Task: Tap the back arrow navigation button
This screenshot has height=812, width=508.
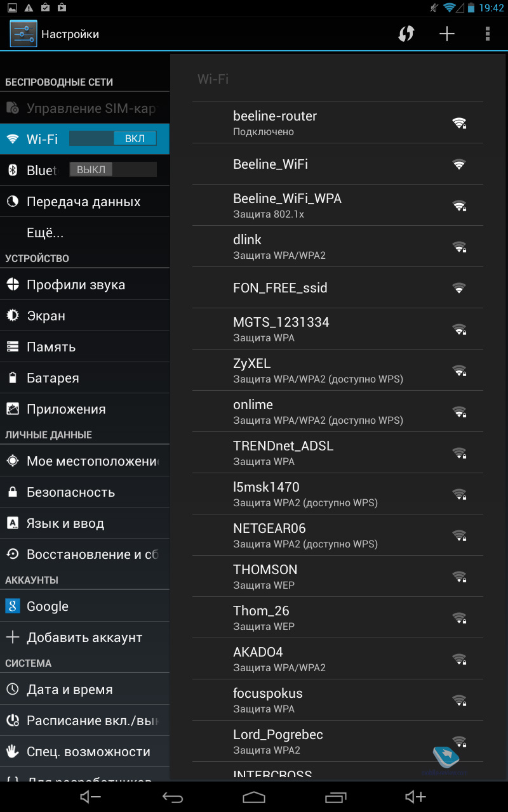Action: pyautogui.click(x=172, y=797)
